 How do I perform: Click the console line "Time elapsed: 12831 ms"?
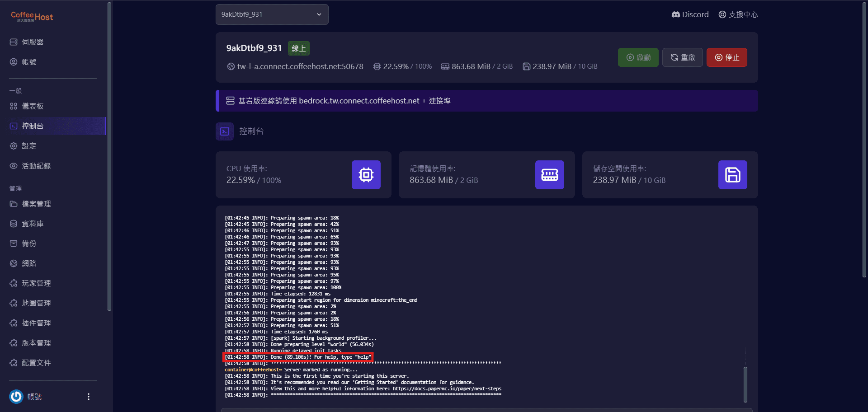278,294
